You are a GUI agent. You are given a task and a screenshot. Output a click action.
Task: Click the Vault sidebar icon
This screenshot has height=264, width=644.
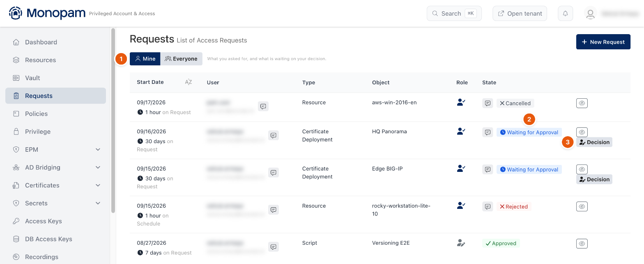(x=16, y=78)
